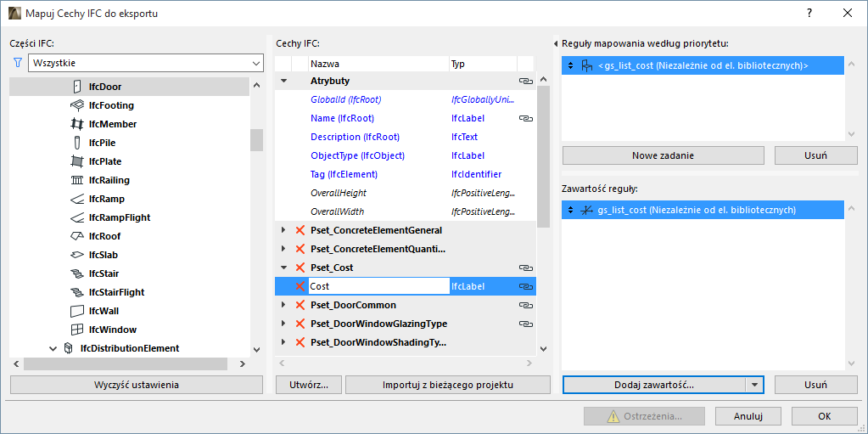
Task: Click the IfcRoof icon in the tree
Action: point(77,236)
